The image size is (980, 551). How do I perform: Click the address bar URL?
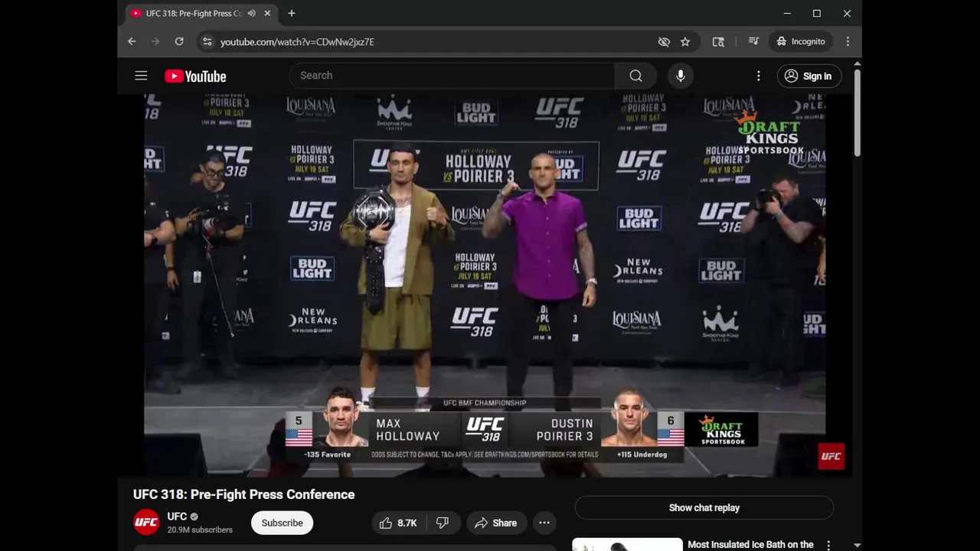297,42
